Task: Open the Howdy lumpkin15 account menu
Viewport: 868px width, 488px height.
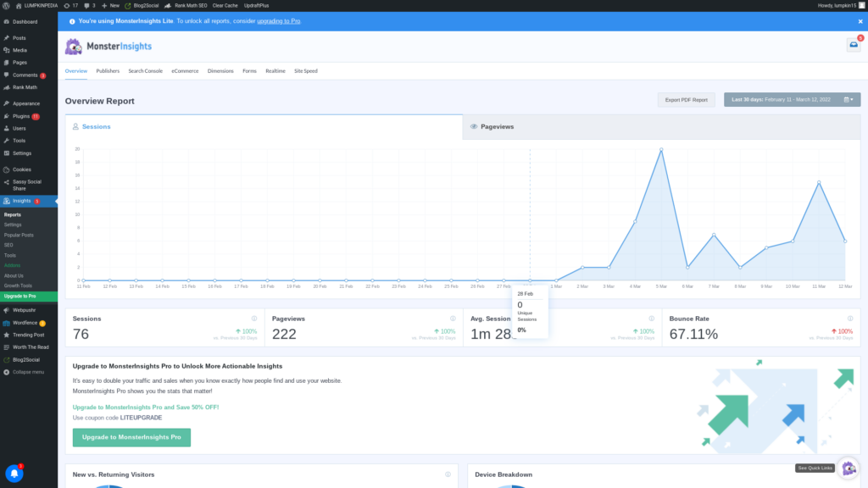Action: tap(841, 6)
